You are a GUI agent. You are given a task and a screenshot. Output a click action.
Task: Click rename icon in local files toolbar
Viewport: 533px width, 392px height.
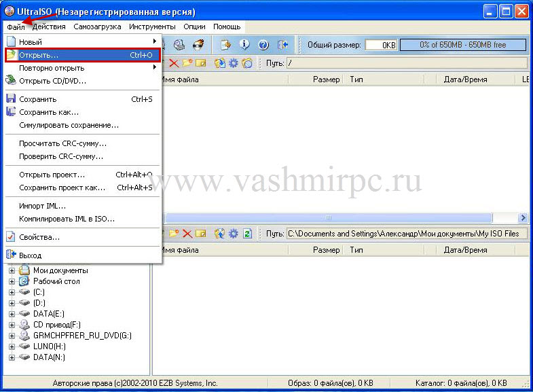click(x=201, y=234)
